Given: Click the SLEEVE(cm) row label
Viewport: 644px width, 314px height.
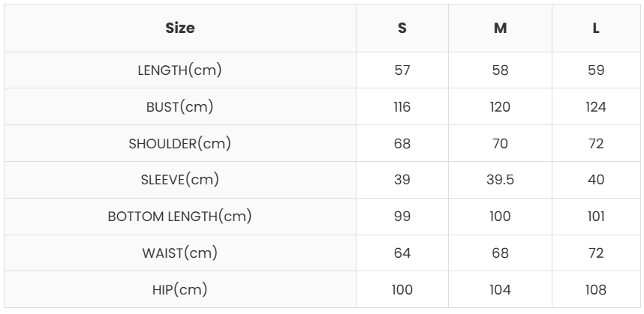Looking at the screenshot, I should [x=179, y=180].
